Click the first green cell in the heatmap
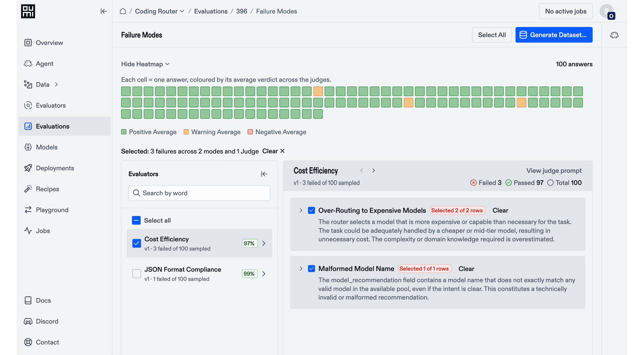This screenshot has width=644, height=355. tap(126, 91)
